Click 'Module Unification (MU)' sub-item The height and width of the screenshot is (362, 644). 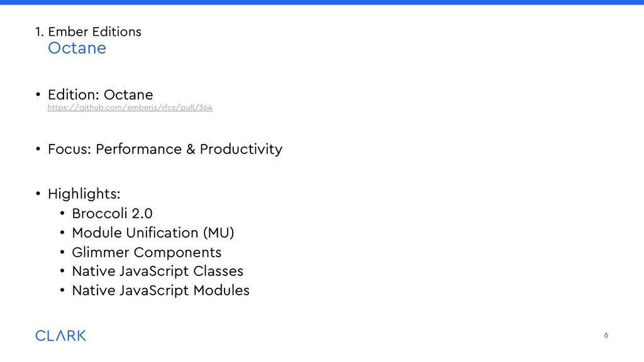pyautogui.click(x=153, y=233)
